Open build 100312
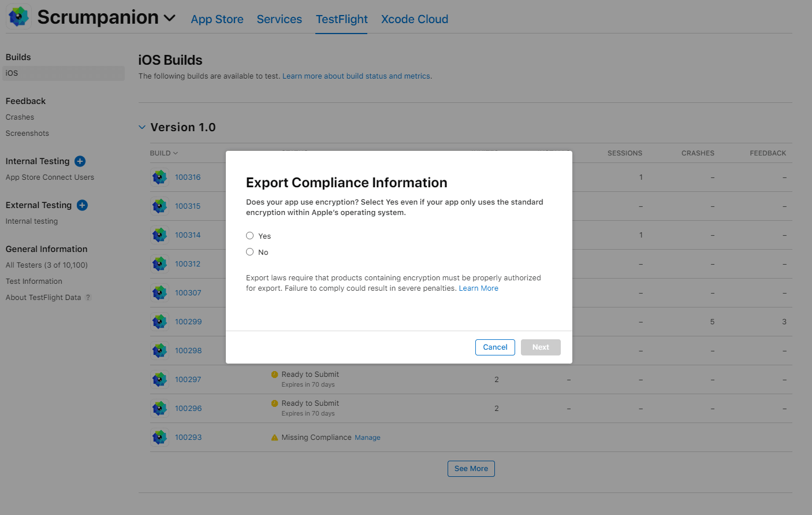The width and height of the screenshot is (812, 515). pos(188,264)
